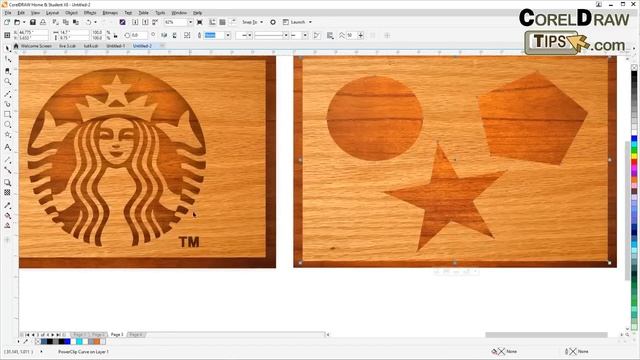The image size is (640, 360).
Task: Expand the end arrowhead dropdown
Action: [x=305, y=36]
